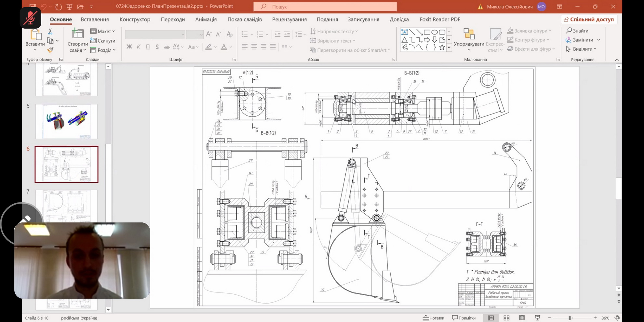Justify text in paragraph group
The image size is (644, 322).
click(x=273, y=47)
